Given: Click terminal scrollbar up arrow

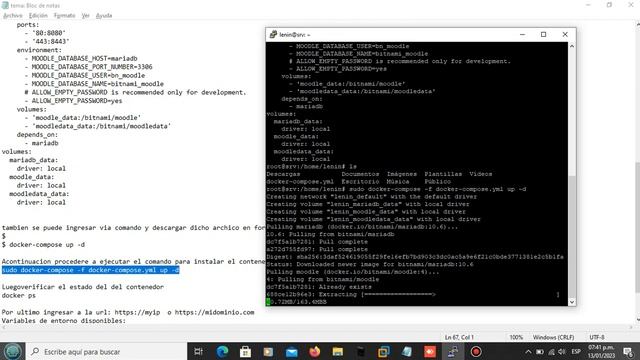Looking at the screenshot, I should pyautogui.click(x=572, y=46).
